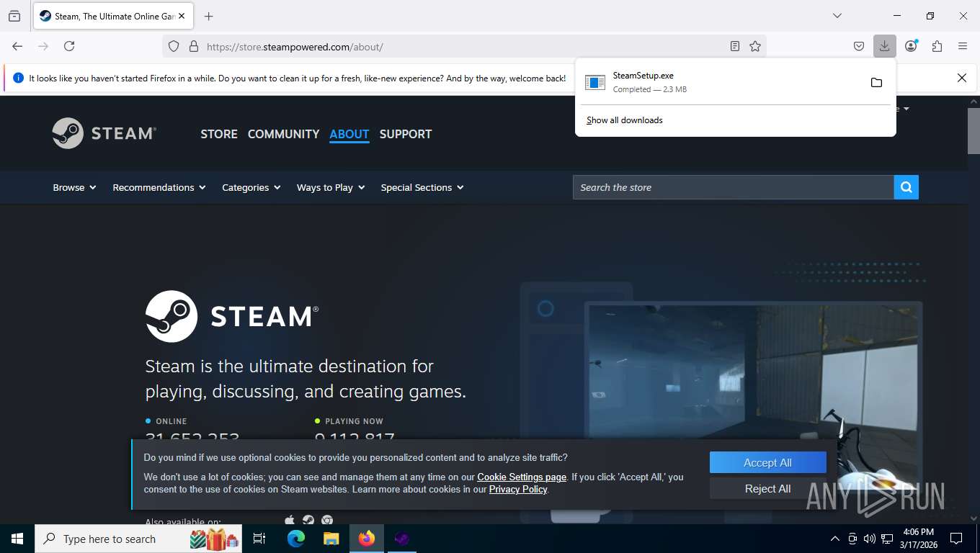Toggle reader view icon
Screen dimensions: 980x553
pyautogui.click(x=735, y=46)
